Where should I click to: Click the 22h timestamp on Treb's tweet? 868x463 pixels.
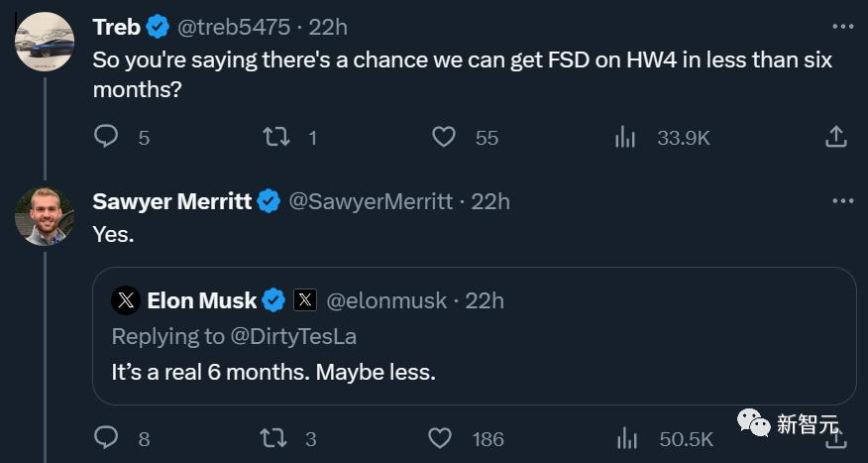328,27
